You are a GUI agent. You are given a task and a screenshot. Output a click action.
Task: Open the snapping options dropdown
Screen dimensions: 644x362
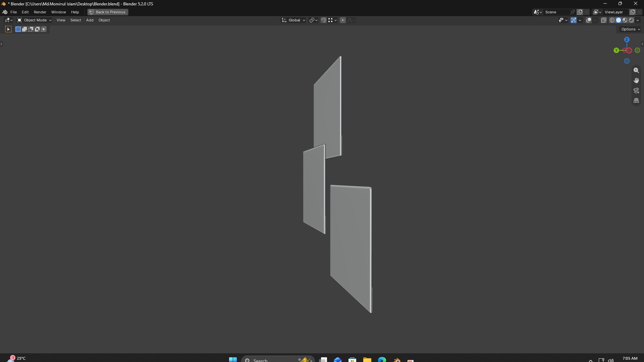click(x=332, y=20)
